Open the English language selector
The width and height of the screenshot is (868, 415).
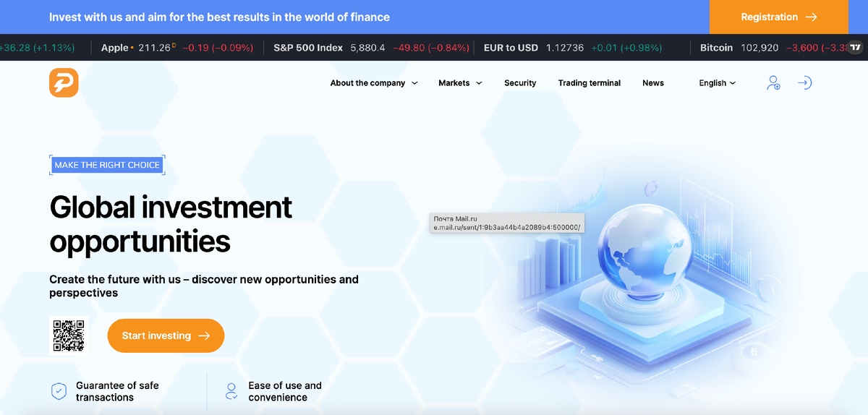click(x=718, y=83)
